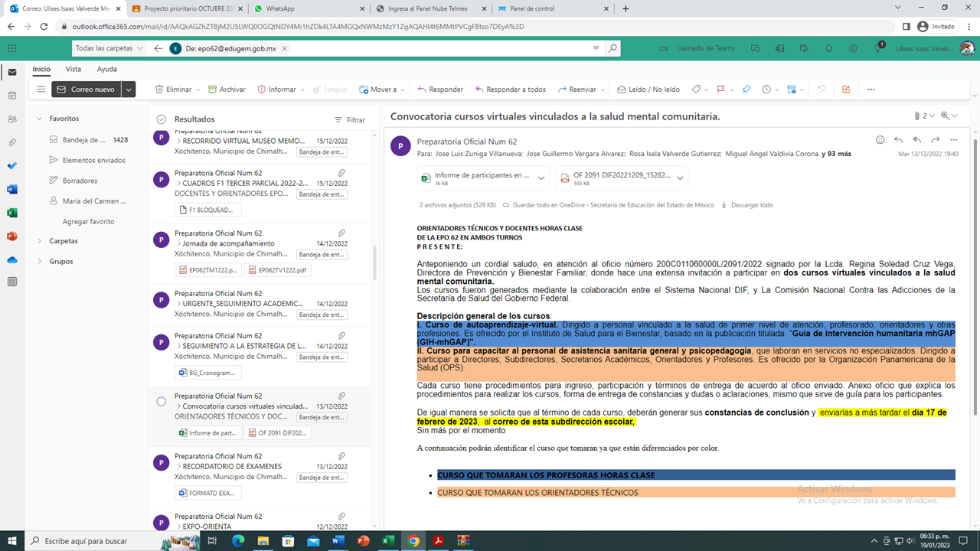Open the People icon in left rail
The height and width of the screenshot is (551, 980).
pyautogui.click(x=11, y=119)
